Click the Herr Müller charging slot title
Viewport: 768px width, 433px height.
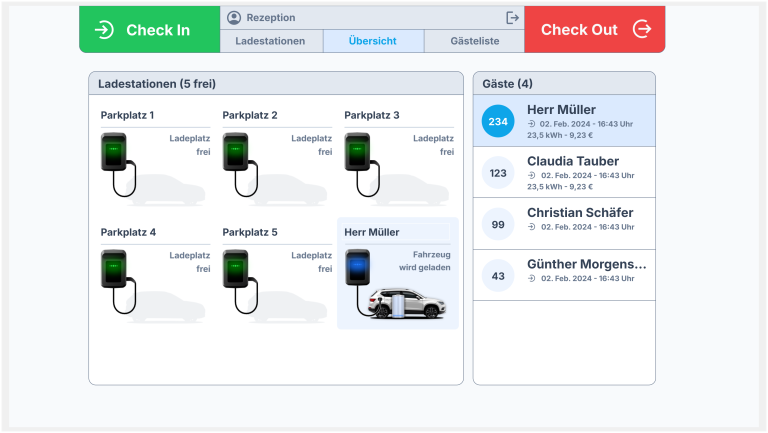[x=372, y=232]
